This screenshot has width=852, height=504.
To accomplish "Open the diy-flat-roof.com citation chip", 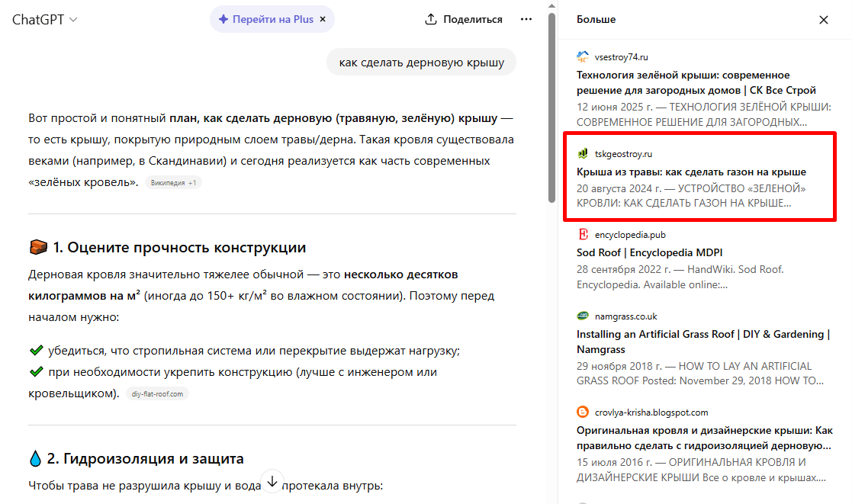I will [156, 393].
